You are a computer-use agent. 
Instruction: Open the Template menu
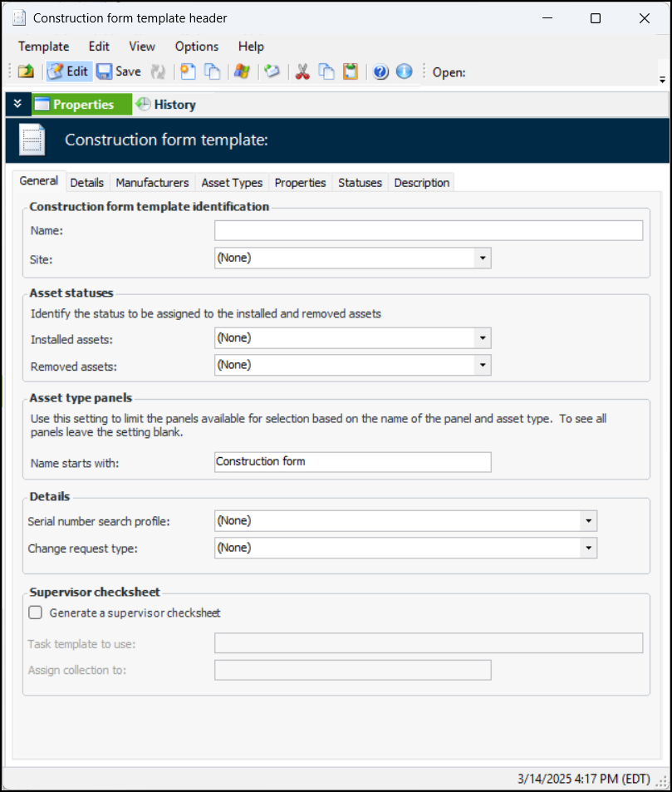click(x=44, y=47)
